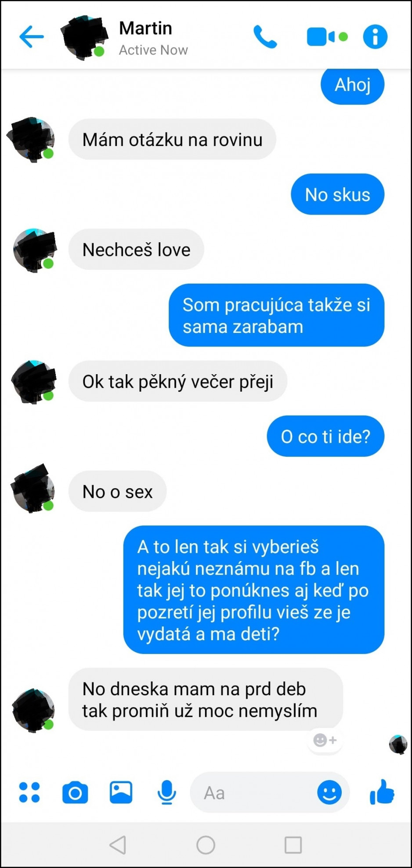
Task: Send a thumbs-up like
Action: pyautogui.click(x=382, y=792)
